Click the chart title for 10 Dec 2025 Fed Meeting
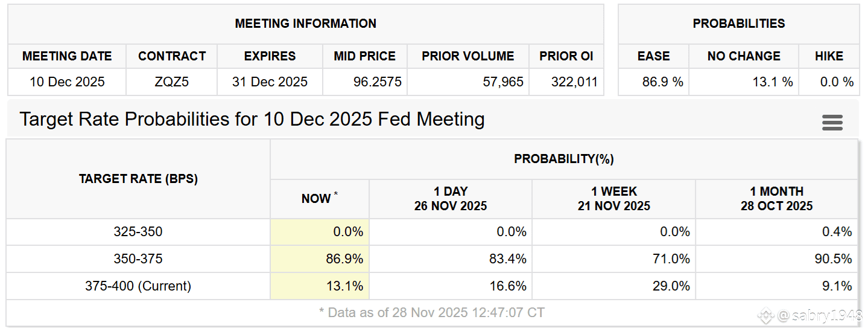Screen dimensions: 868x331 tap(252, 119)
